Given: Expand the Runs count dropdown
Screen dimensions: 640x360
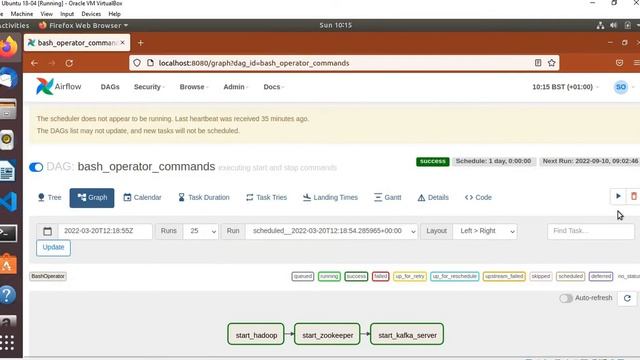Looking at the screenshot, I should point(201,231).
